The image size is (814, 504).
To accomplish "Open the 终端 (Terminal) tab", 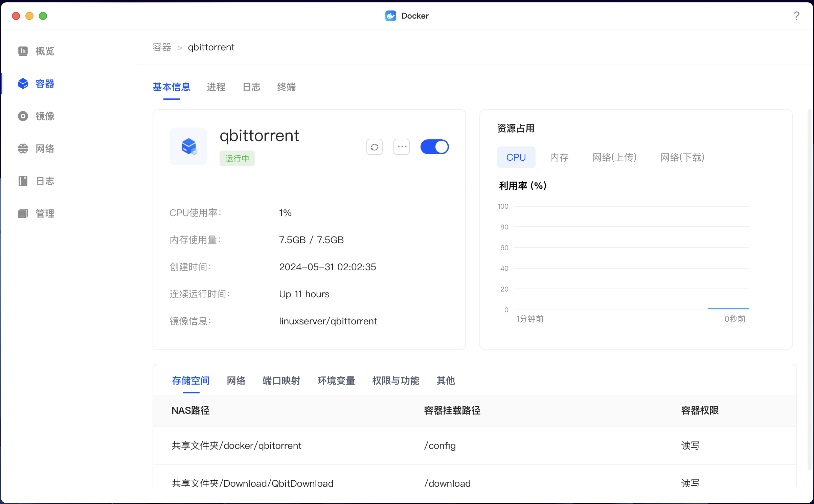I will (x=286, y=87).
